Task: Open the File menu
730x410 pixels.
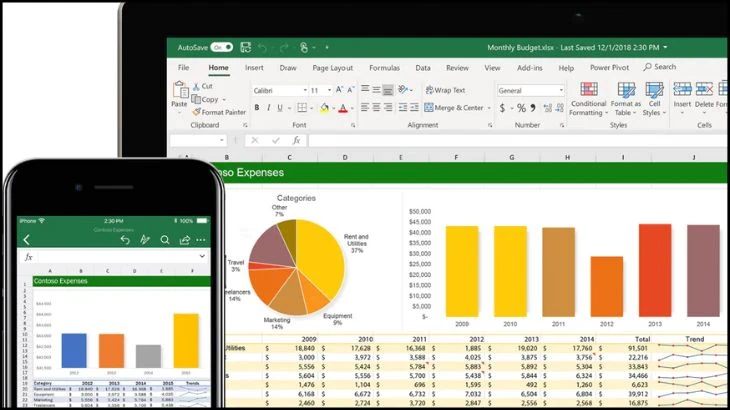Action: (183, 67)
